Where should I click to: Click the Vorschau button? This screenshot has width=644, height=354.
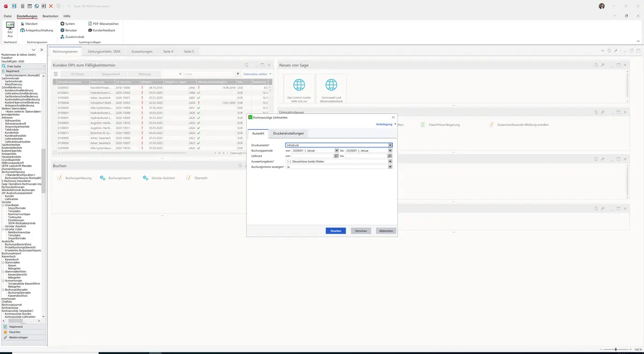[361, 231]
